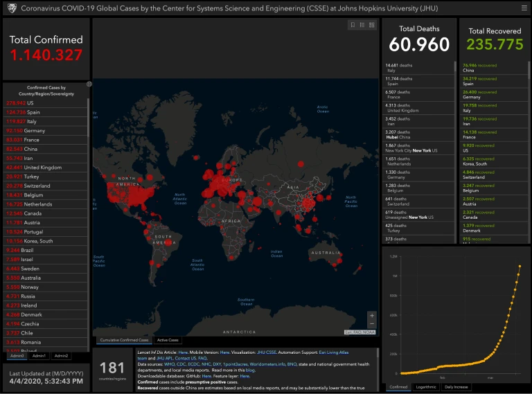Select US in the confirmed cases list
532x394 pixels.
tap(21, 103)
